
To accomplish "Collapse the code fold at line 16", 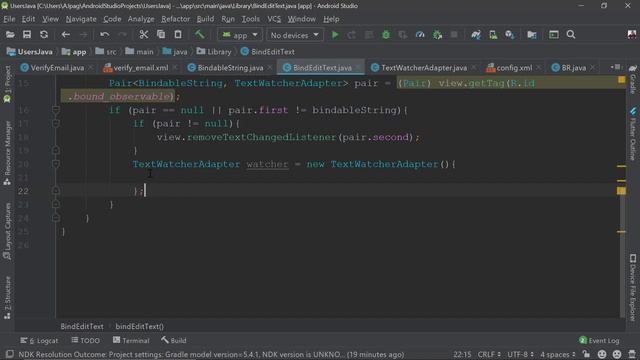I will coord(56,109).
